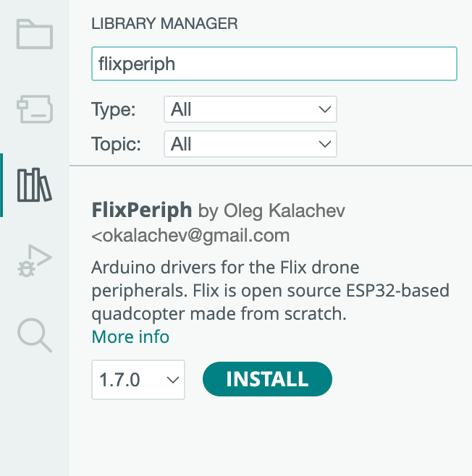
Task: Open the 1.7.0 version selector
Action: pyautogui.click(x=138, y=379)
